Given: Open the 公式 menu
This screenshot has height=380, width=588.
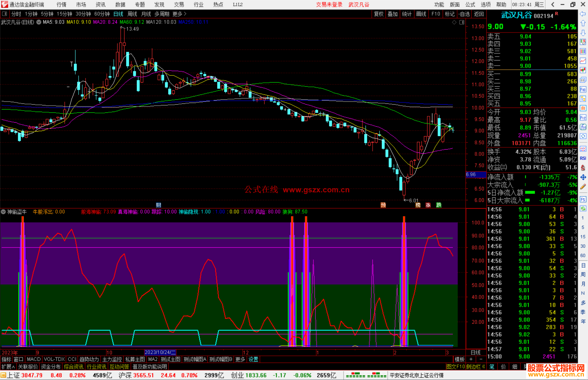Looking at the screenshot, I should tap(470, 4).
